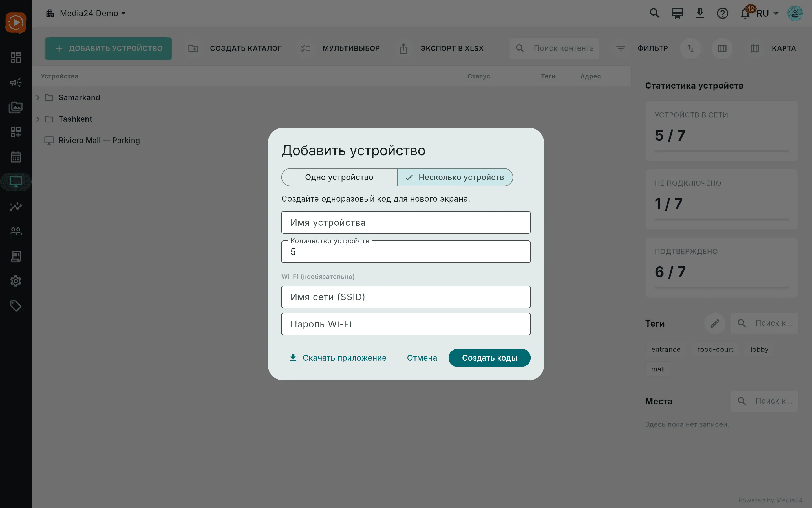812x508 pixels.
Task: Click the ДОБАВИТЬ УСТРОЙСТВО button
Action: [x=108, y=48]
